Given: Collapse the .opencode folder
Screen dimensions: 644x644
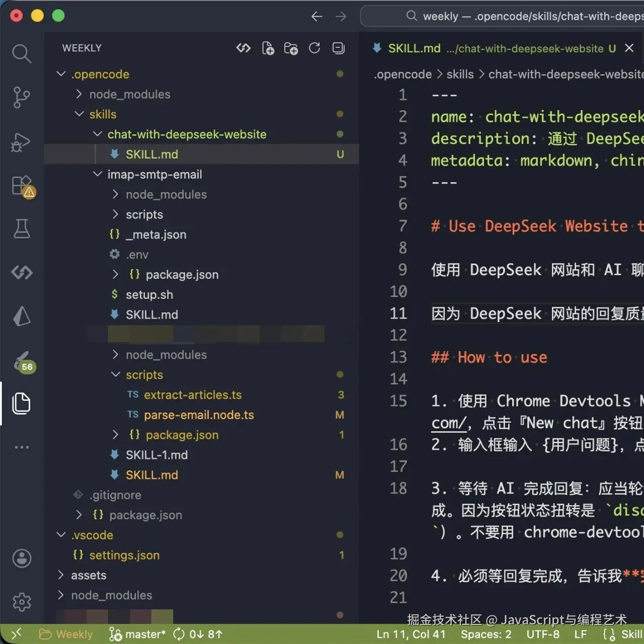Looking at the screenshot, I should tap(61, 73).
